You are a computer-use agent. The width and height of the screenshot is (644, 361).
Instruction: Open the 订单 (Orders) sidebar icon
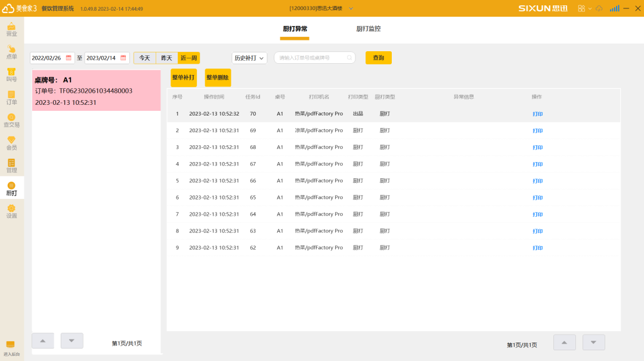[x=11, y=97]
